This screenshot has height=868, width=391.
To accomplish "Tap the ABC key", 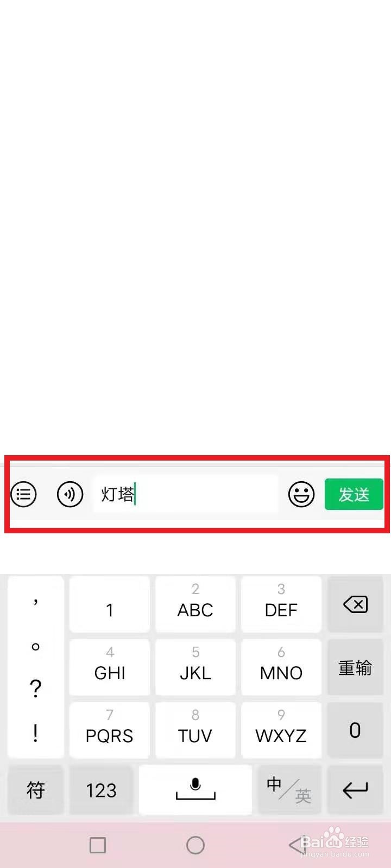I will pos(195,604).
